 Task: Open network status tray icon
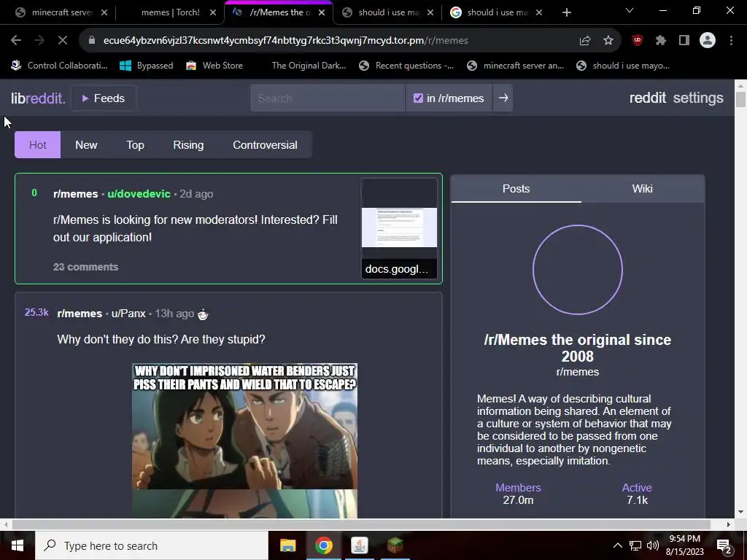(x=635, y=545)
